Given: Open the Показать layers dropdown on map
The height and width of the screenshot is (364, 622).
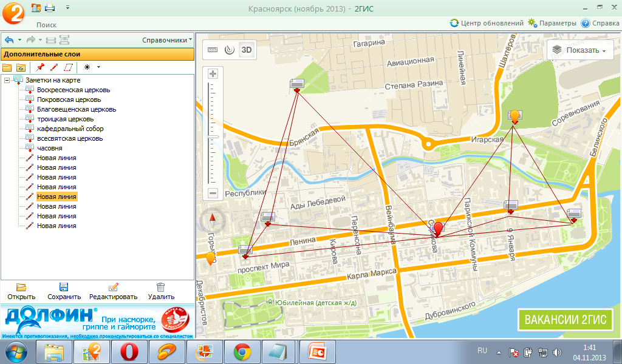Looking at the screenshot, I should [x=580, y=50].
